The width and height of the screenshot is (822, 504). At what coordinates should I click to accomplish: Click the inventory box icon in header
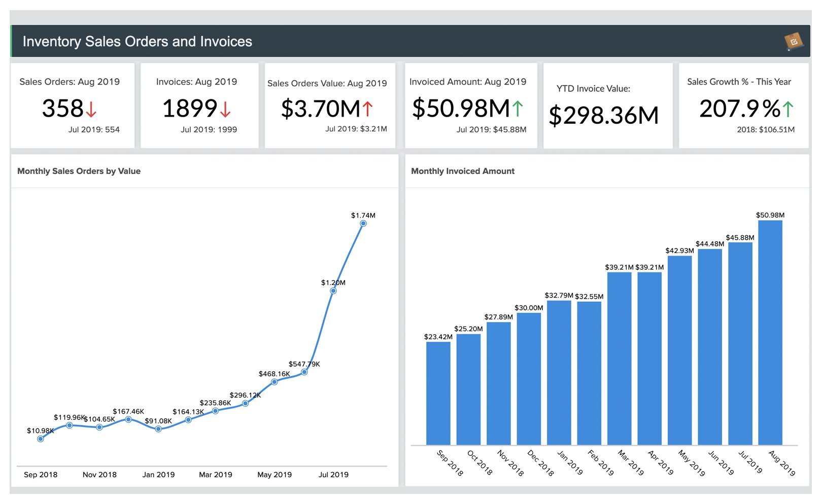pos(793,42)
